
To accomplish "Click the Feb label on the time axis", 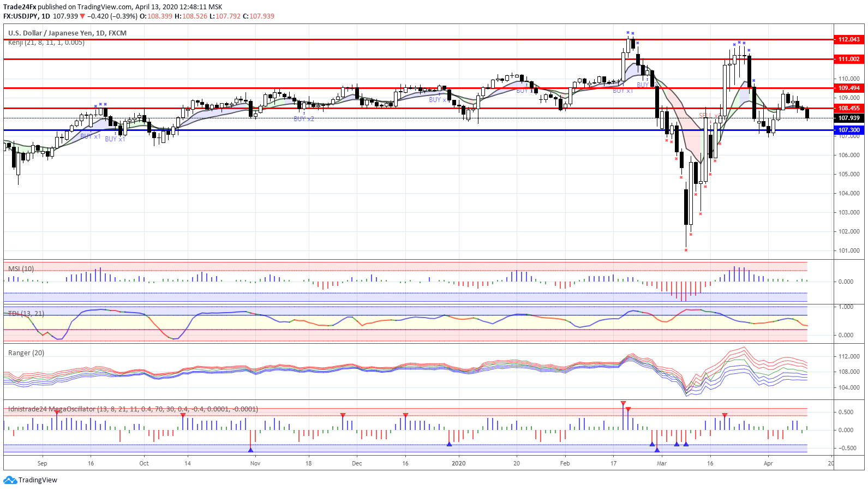I will [565, 463].
